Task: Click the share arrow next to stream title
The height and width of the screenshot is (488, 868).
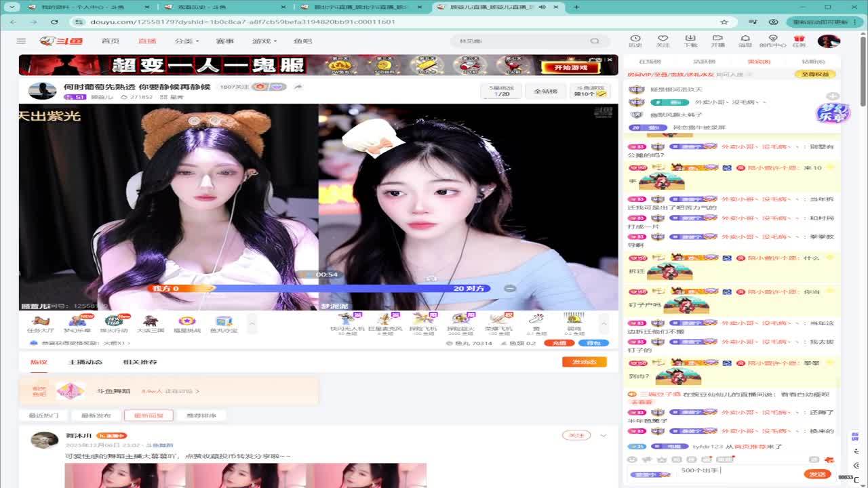Action: pos(298,87)
